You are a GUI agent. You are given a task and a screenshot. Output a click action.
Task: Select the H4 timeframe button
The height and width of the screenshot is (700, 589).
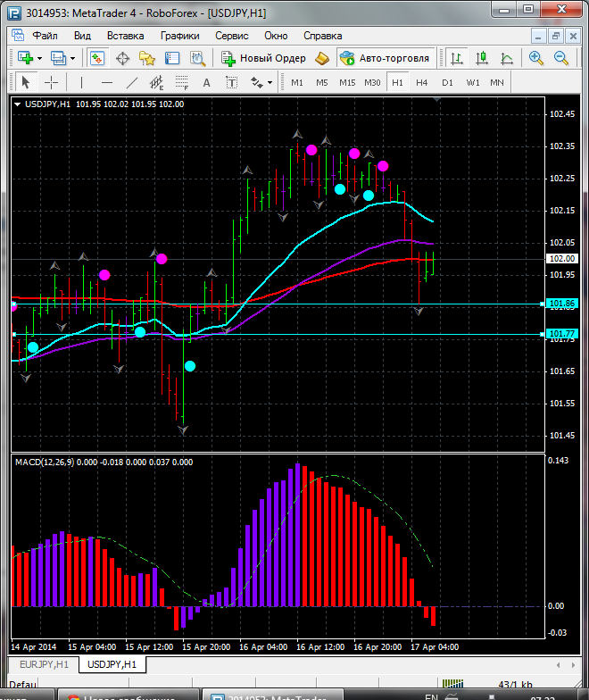click(x=422, y=82)
